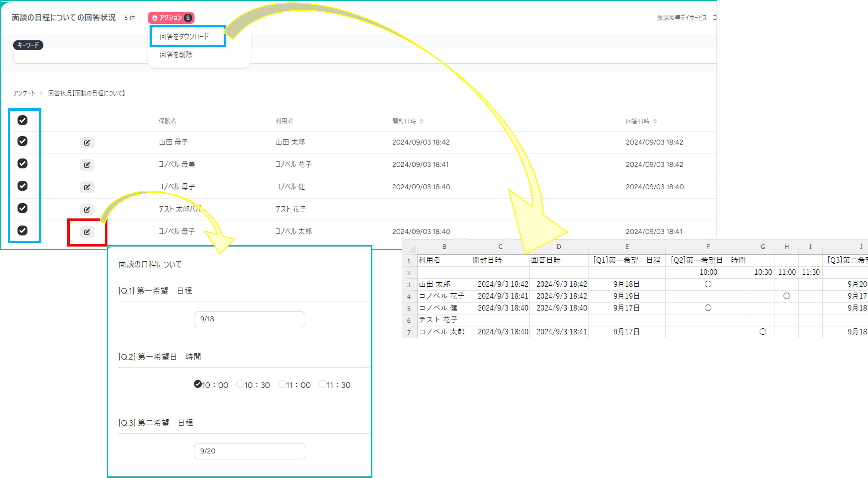The height and width of the screenshot is (478, 868).
Task: Click the circle mark in column H
Action: tap(786, 296)
